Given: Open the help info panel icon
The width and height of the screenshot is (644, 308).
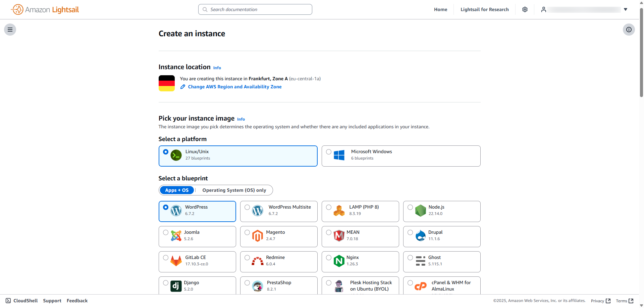Looking at the screenshot, I should pos(629,30).
